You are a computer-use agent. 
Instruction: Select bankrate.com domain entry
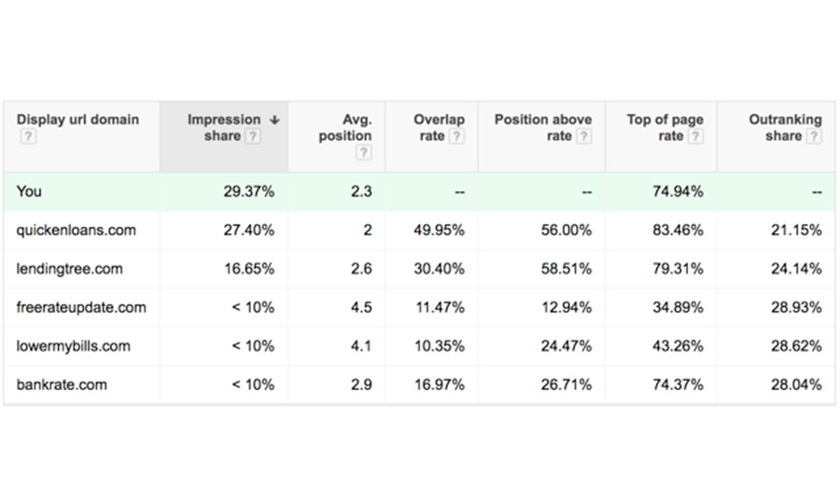(62, 385)
